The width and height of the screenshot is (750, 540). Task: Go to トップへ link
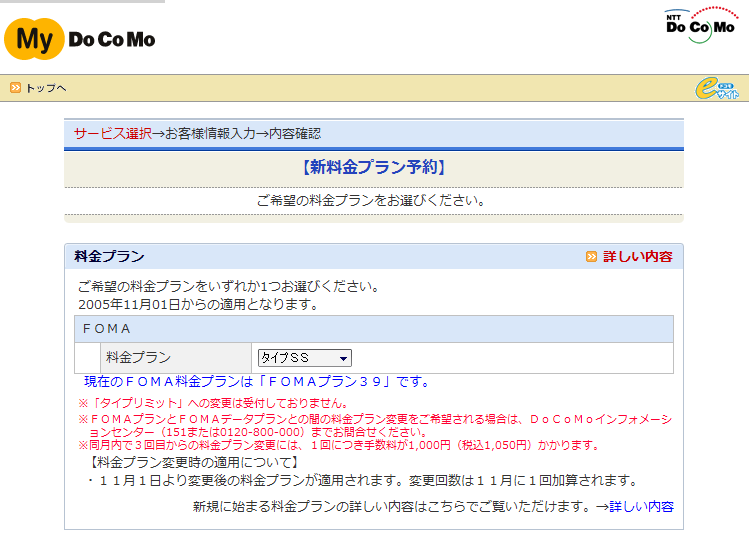click(x=45, y=88)
